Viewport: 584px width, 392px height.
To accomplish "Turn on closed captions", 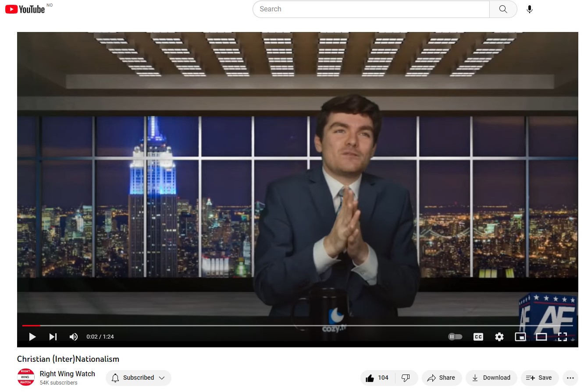I will click(478, 337).
